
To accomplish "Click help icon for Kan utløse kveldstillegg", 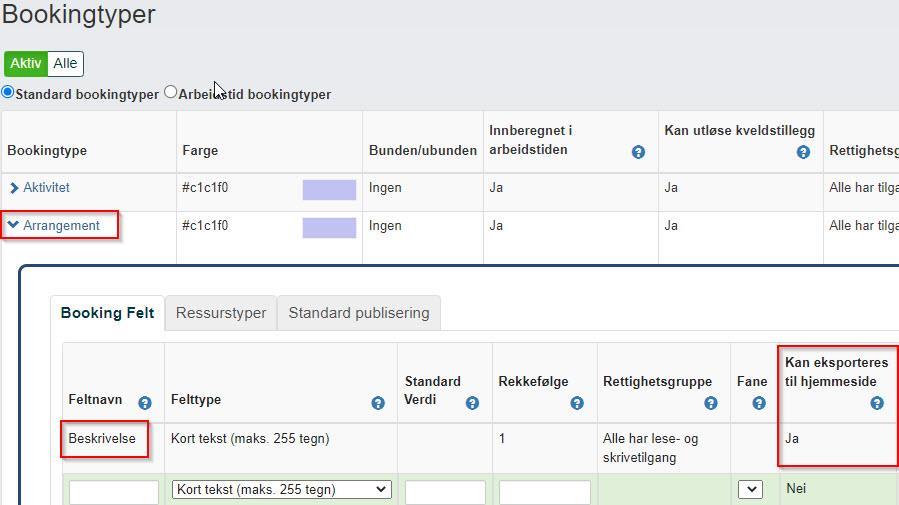I will point(803,152).
